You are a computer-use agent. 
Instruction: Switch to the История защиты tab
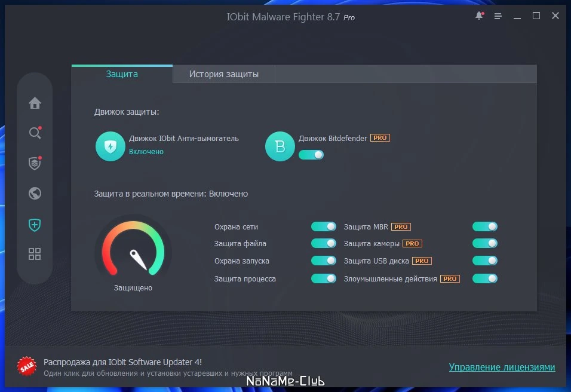tap(223, 74)
